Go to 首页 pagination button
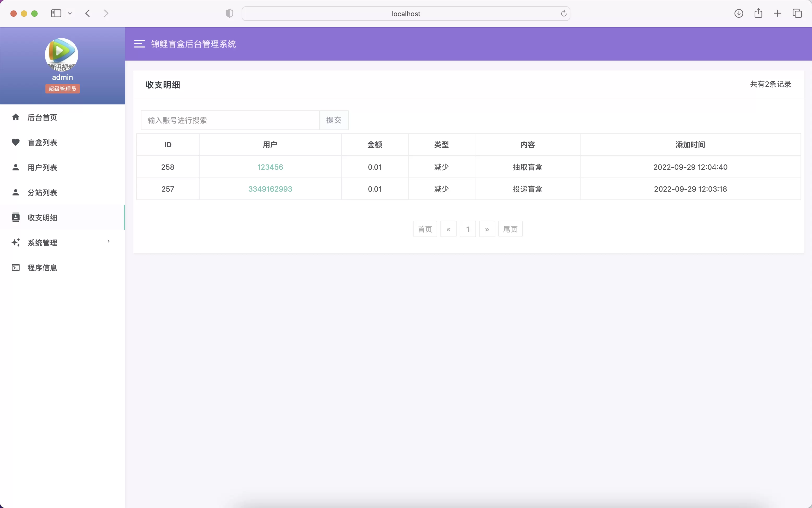 425,229
